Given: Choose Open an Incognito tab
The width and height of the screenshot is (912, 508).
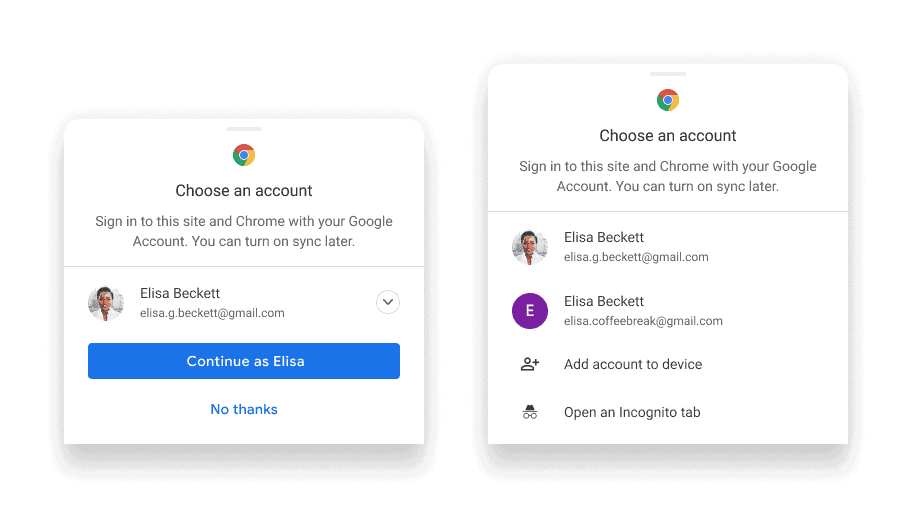Looking at the screenshot, I should pos(668,412).
